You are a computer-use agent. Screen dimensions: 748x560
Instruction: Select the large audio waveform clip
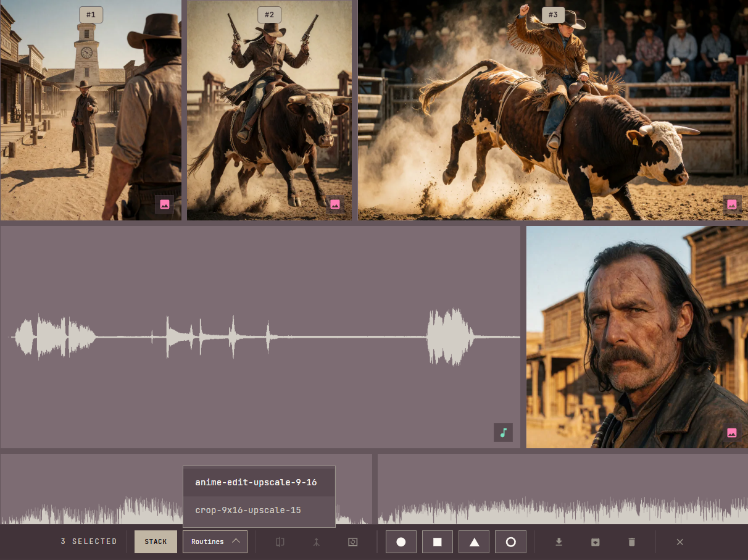(260, 337)
